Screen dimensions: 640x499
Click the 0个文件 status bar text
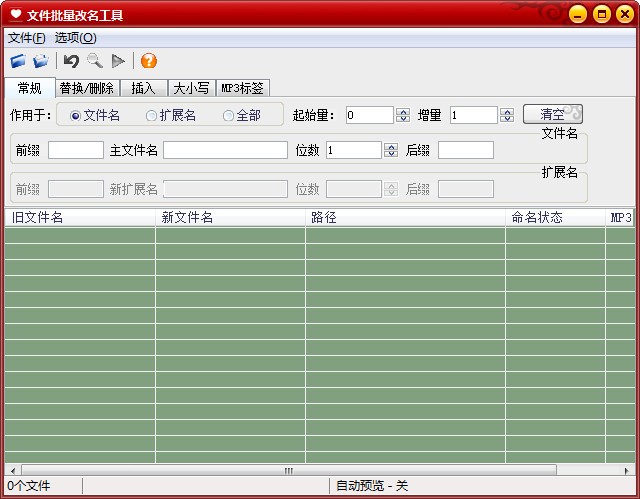[29, 486]
